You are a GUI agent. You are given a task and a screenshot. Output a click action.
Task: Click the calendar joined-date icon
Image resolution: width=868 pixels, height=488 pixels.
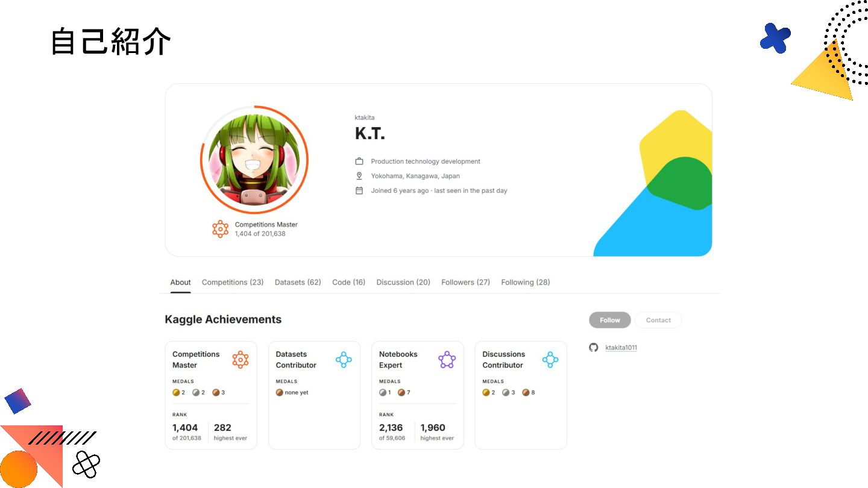click(359, 190)
